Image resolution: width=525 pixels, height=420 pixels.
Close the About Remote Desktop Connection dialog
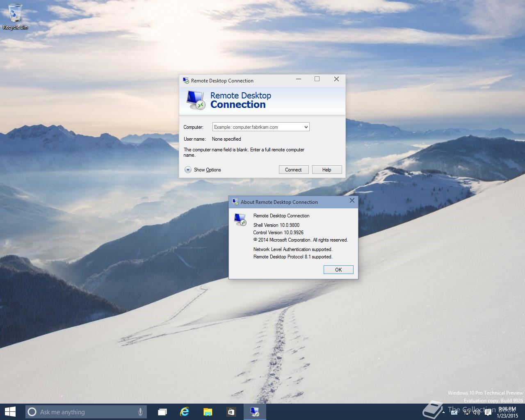pyautogui.click(x=352, y=201)
